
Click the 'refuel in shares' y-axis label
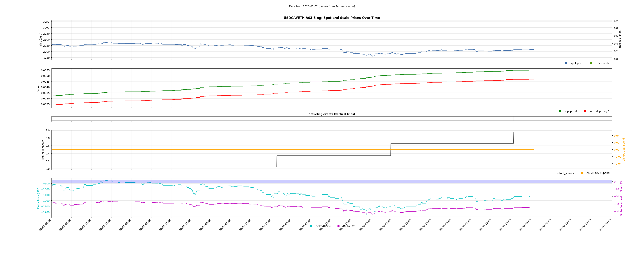click(43, 150)
